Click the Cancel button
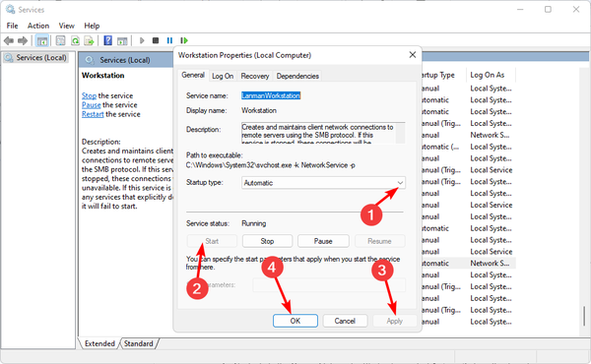Image resolution: width=591 pixels, height=364 pixels. pyautogui.click(x=345, y=321)
